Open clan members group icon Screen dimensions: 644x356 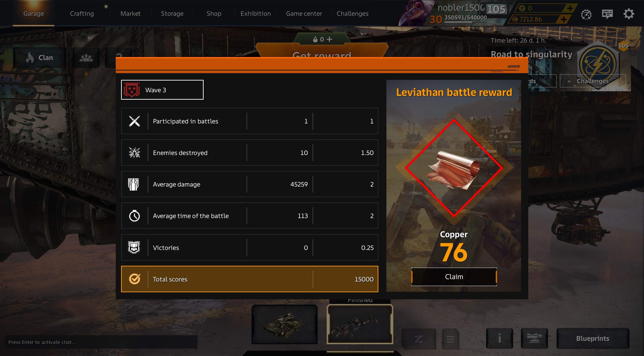(86, 58)
